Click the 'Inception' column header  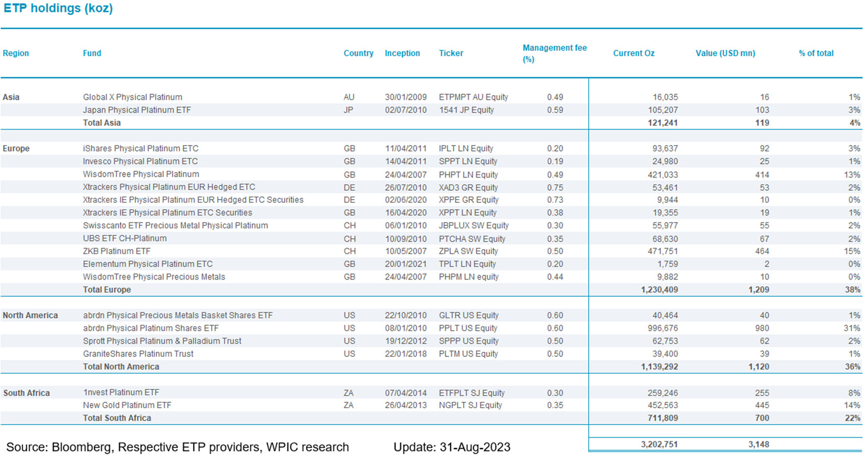click(x=402, y=53)
